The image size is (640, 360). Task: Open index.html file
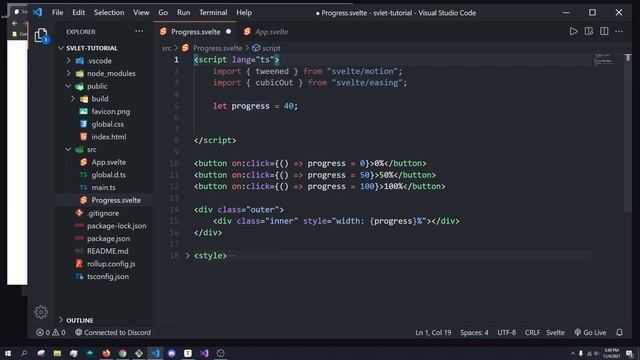pos(109,137)
